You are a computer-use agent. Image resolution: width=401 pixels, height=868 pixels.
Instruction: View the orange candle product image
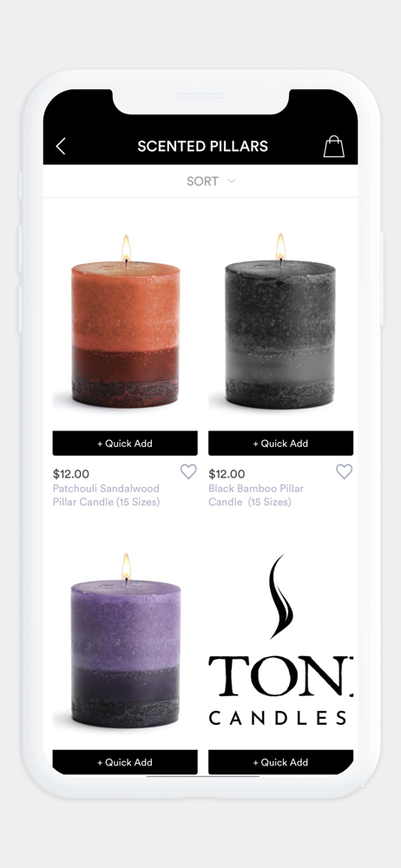pos(125,321)
